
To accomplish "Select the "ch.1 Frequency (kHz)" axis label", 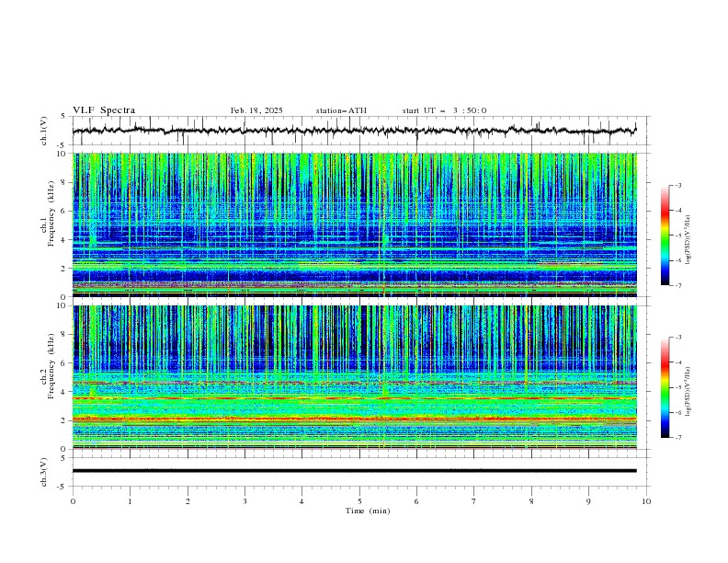I will coord(48,212).
